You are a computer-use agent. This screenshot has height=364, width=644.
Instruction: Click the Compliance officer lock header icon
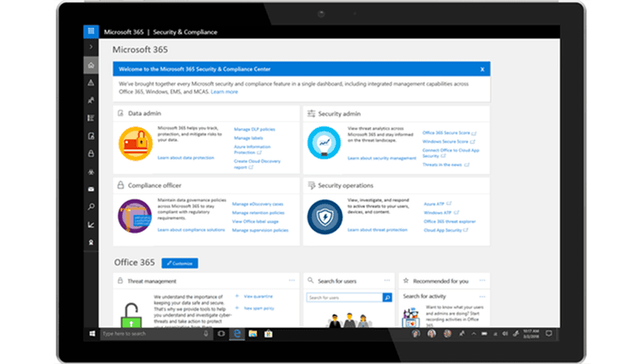pos(120,185)
